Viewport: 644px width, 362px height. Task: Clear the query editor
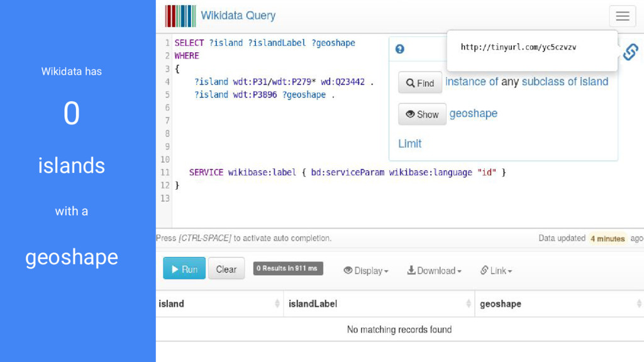tap(226, 268)
